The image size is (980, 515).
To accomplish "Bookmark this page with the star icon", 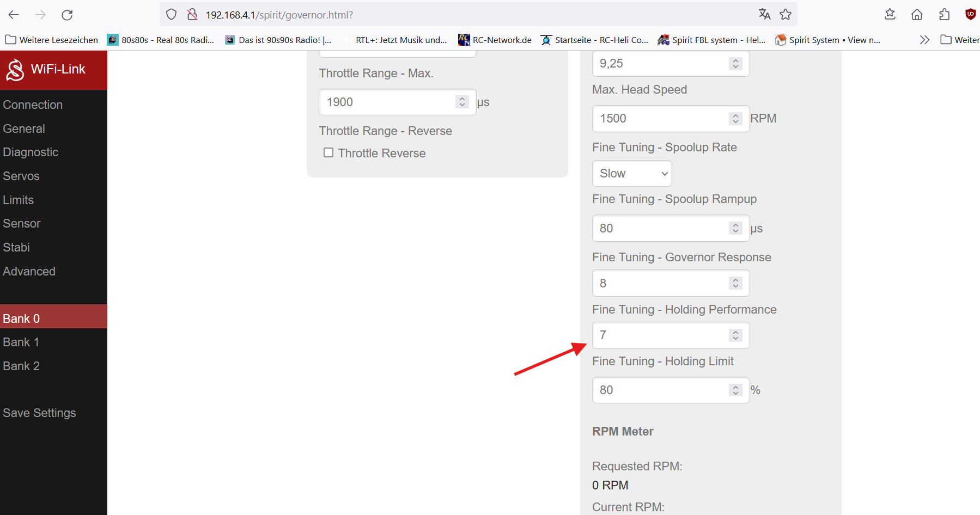I will click(x=786, y=15).
